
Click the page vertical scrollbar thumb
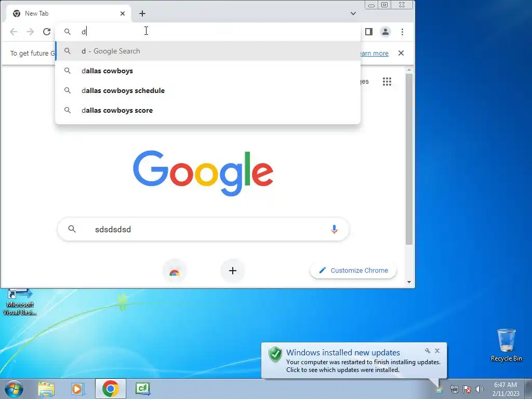coord(409,159)
